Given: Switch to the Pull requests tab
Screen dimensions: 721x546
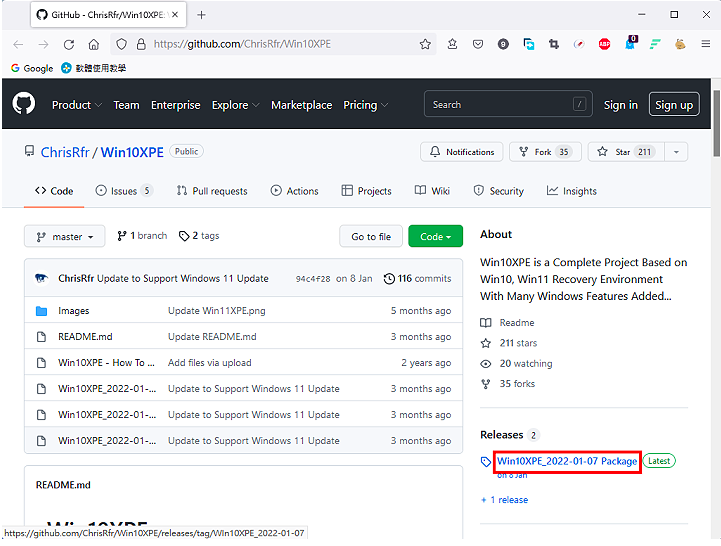Looking at the screenshot, I should [x=211, y=191].
